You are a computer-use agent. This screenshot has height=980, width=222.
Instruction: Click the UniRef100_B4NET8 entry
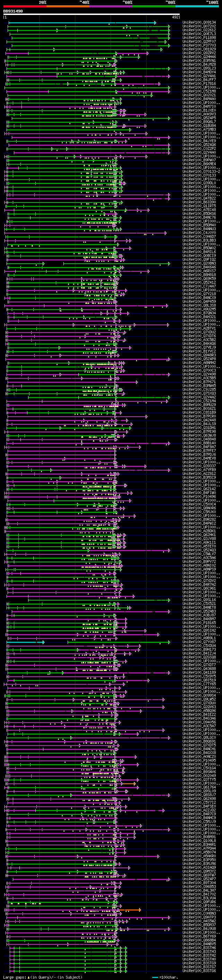coord(199,608)
